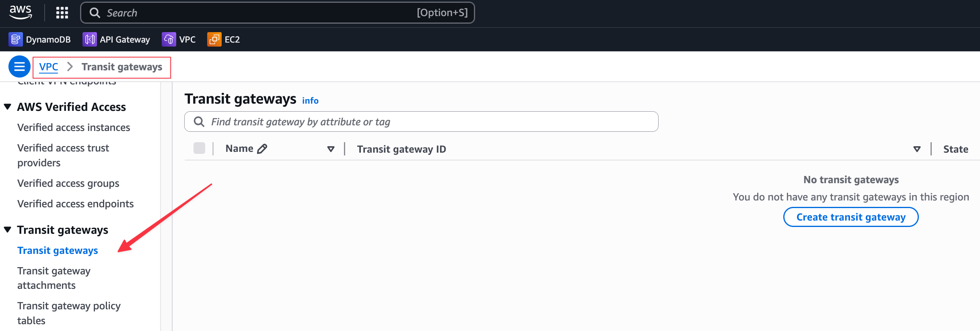Open the AWS services grid menu
The height and width of the screenshot is (331, 980).
62,12
